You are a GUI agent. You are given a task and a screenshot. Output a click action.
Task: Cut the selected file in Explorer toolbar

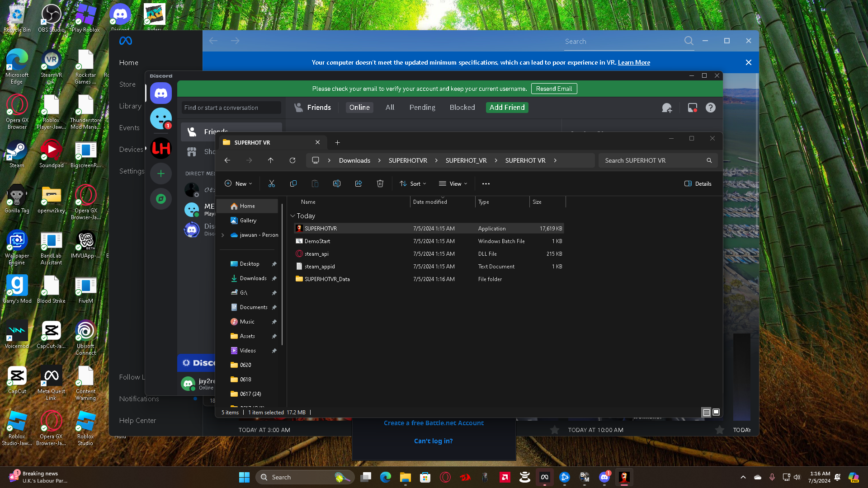tap(272, 183)
